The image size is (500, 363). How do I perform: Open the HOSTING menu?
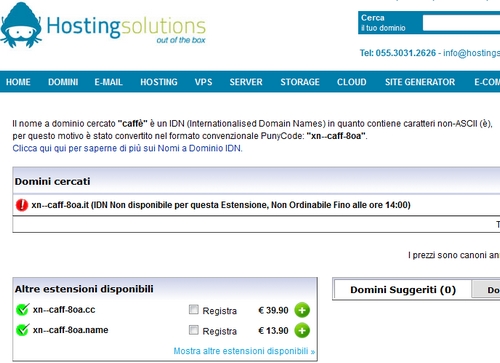(159, 82)
